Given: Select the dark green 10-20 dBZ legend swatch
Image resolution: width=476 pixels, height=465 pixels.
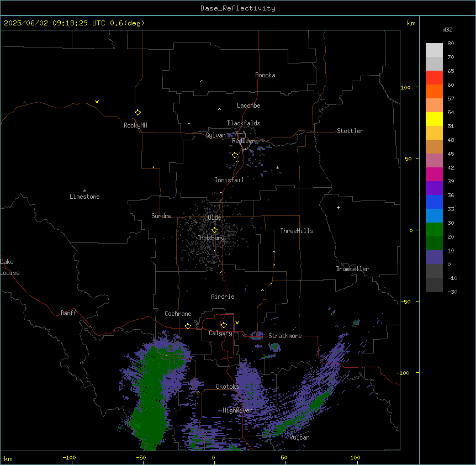Looking at the screenshot, I should 434,244.
